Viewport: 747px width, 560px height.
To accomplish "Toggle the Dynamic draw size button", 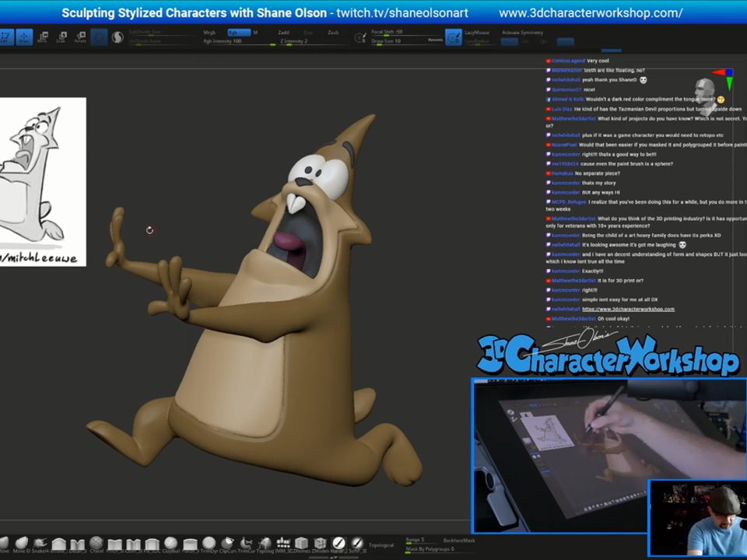I will tap(436, 40).
